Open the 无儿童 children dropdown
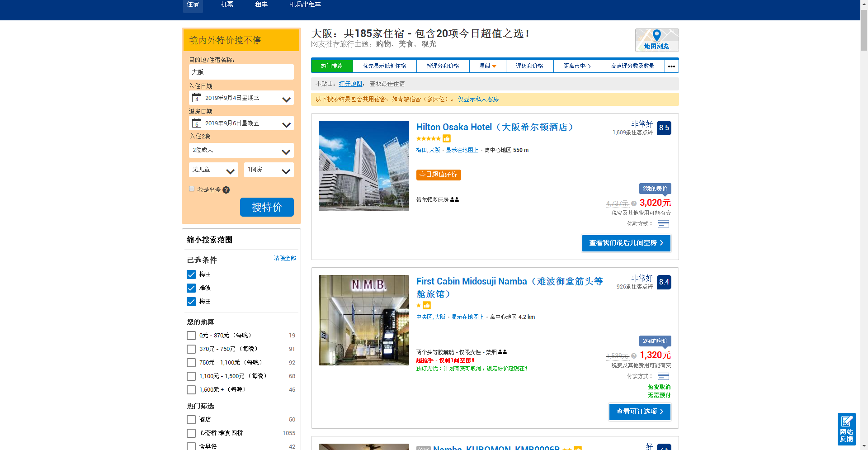 tap(213, 170)
